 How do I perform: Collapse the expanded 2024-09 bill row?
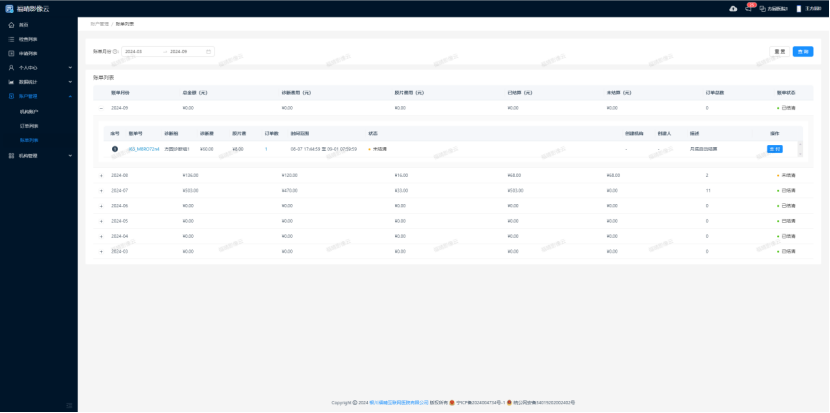tap(101, 107)
